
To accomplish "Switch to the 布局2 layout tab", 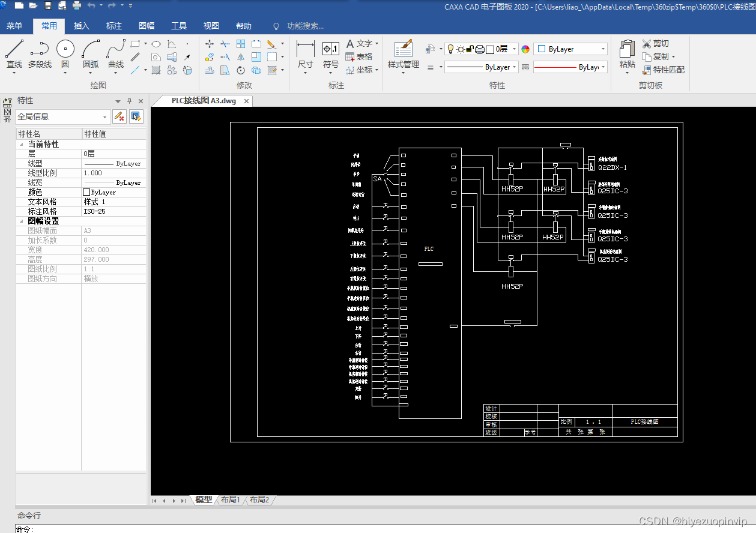I will pyautogui.click(x=259, y=499).
